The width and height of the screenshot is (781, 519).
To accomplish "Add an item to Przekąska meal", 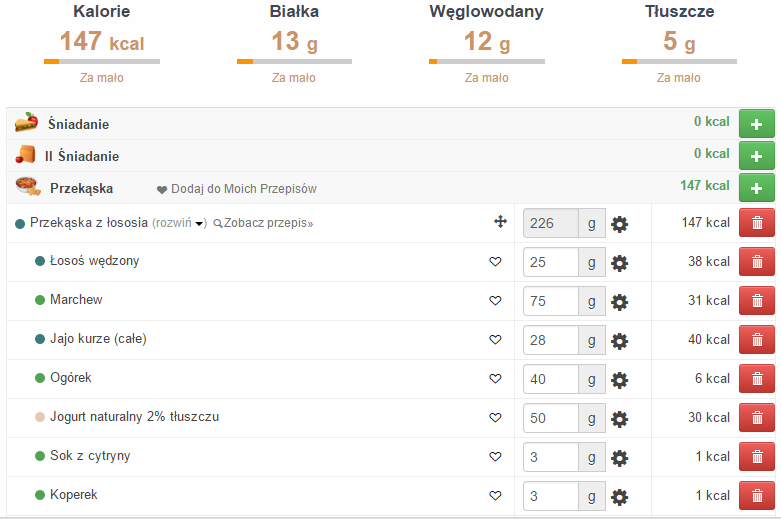I will tap(756, 188).
